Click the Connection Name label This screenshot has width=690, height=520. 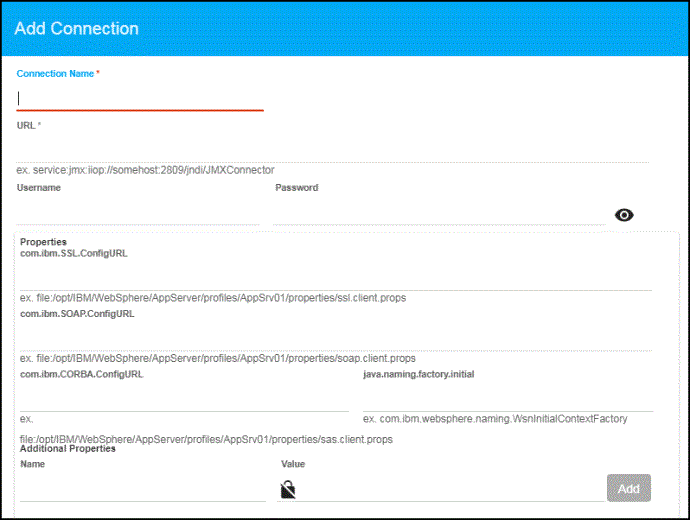coord(56,74)
